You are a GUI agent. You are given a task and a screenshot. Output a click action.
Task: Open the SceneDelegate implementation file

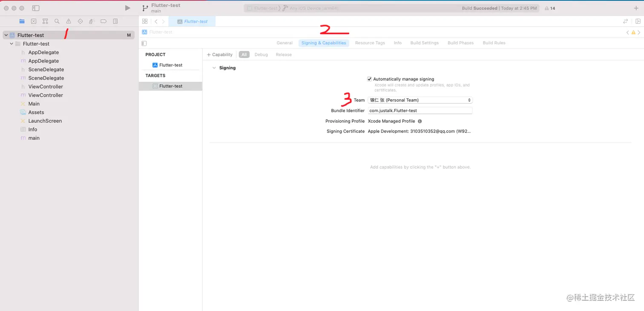(x=46, y=78)
